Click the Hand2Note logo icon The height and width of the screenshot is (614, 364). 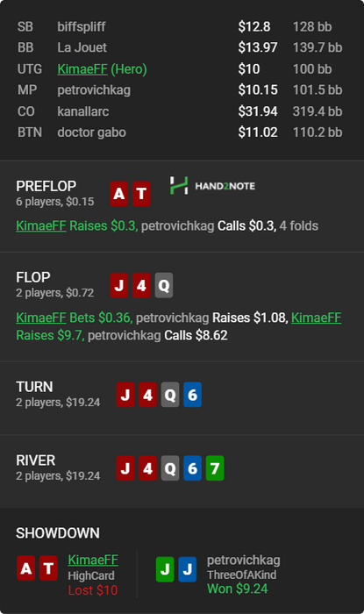click(x=178, y=186)
